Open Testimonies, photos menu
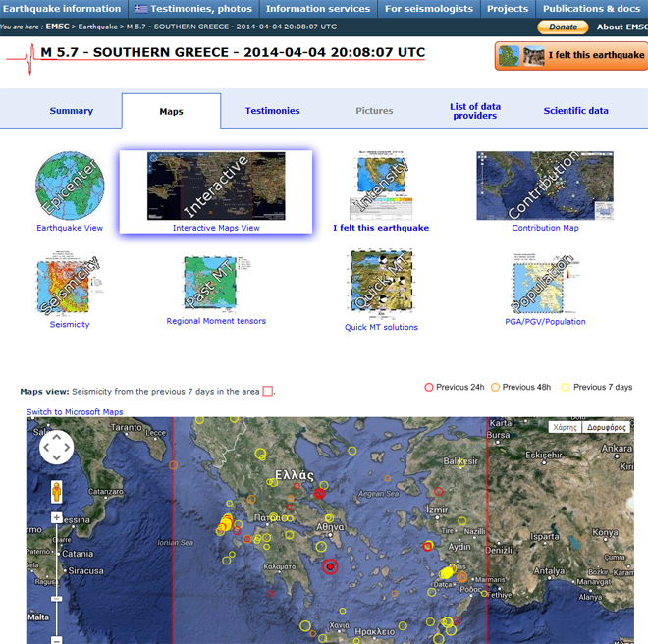648x644 pixels. pyautogui.click(x=193, y=9)
